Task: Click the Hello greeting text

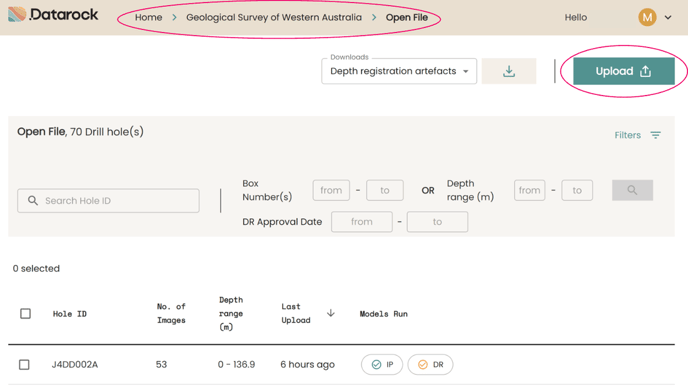Action: (x=576, y=18)
